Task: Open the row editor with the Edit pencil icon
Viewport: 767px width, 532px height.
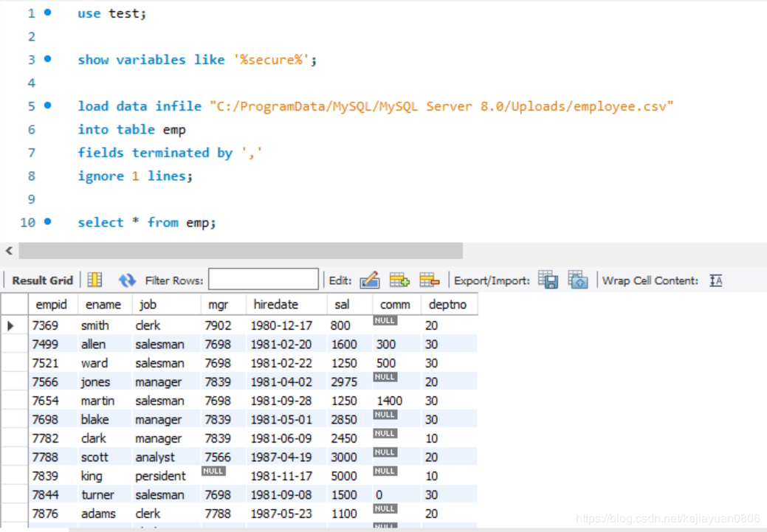Action: pos(370,280)
